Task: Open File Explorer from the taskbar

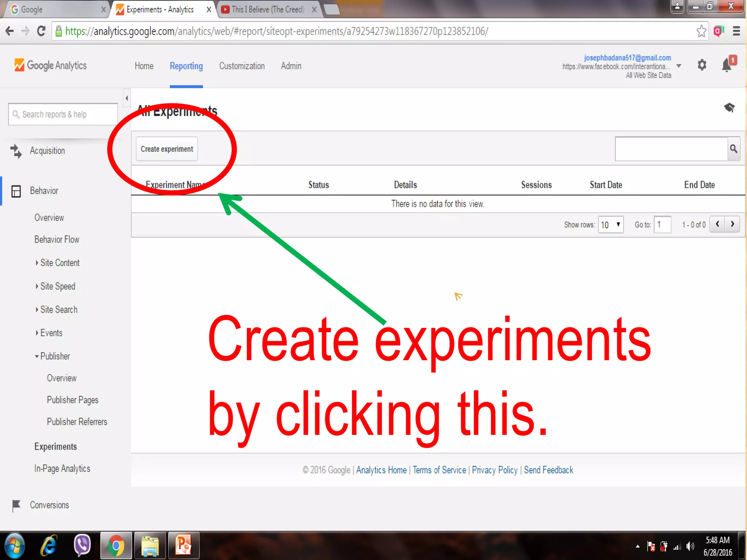Action: [x=150, y=545]
